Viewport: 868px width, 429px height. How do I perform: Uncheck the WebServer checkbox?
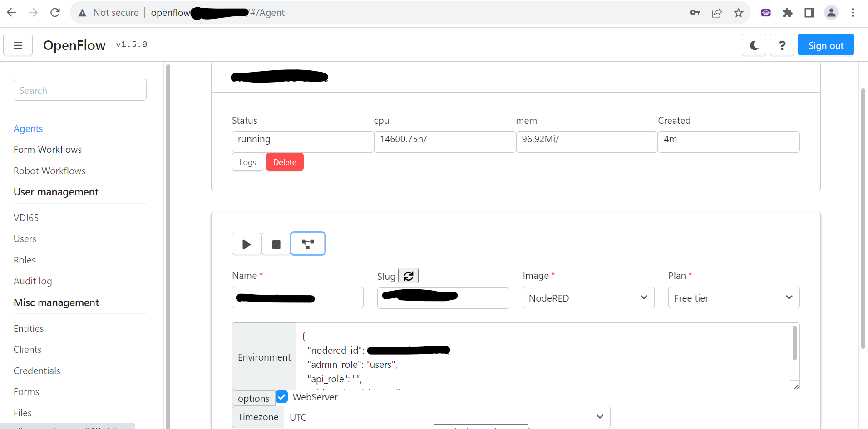coord(281,397)
